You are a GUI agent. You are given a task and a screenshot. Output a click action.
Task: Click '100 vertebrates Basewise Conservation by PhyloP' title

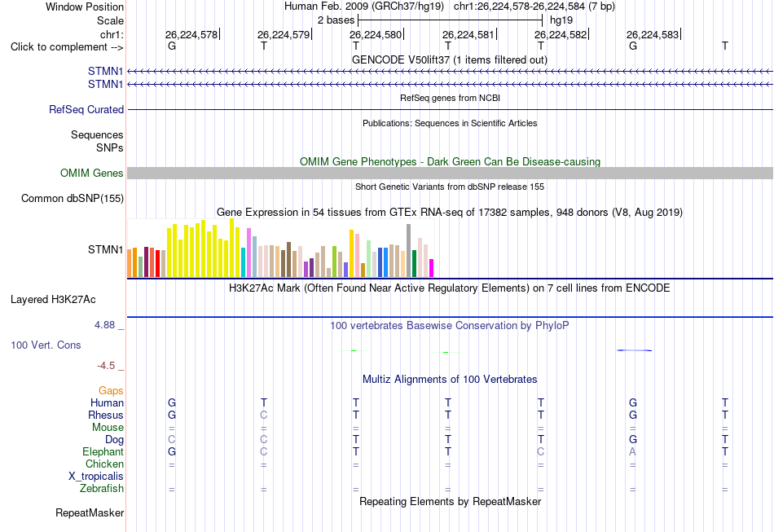[x=450, y=325]
